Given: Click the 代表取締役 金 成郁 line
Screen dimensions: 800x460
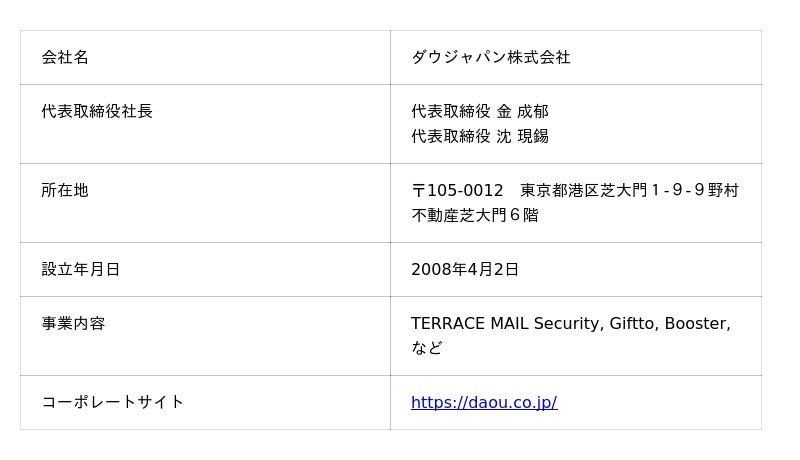Looking at the screenshot, I should 480,112.
